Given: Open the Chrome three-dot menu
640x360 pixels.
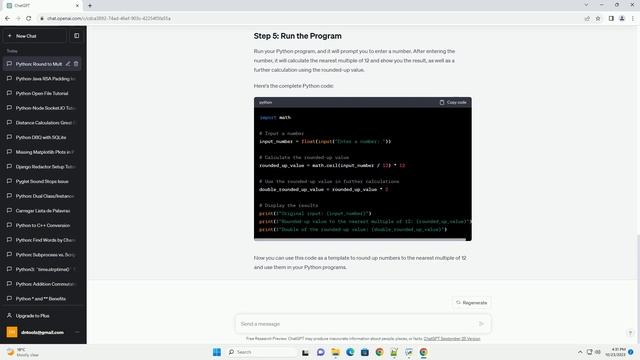Looking at the screenshot, I should point(633,18).
